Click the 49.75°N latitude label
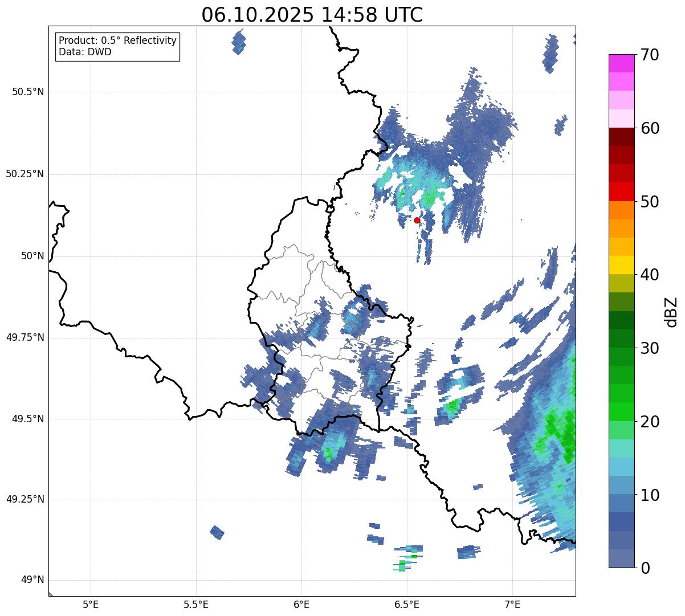 (x=25, y=337)
